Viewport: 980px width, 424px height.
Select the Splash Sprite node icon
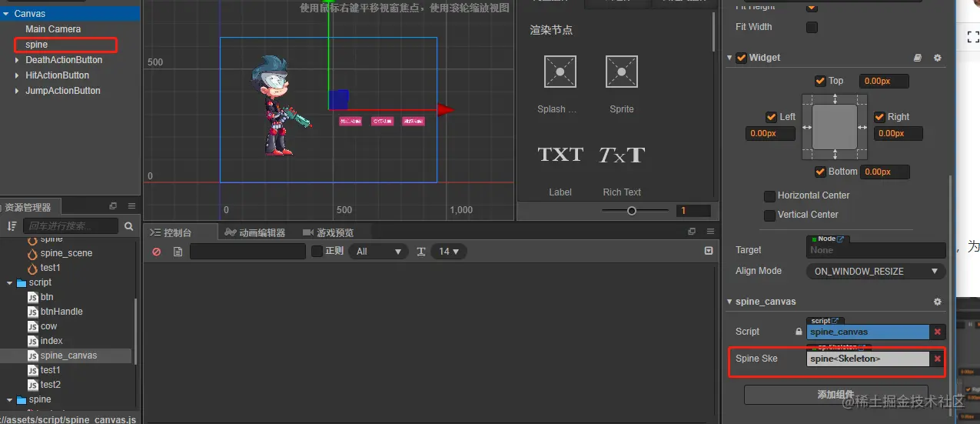[560, 71]
